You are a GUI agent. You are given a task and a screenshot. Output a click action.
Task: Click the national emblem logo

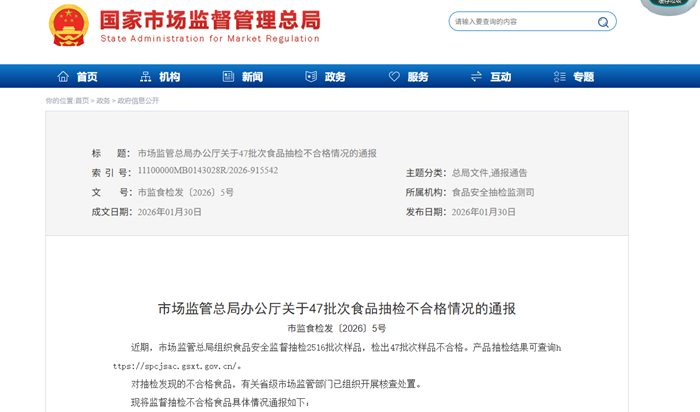(x=69, y=25)
